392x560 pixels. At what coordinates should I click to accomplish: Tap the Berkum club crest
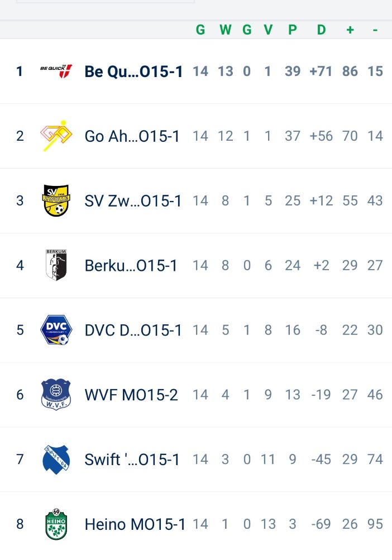tap(56, 265)
